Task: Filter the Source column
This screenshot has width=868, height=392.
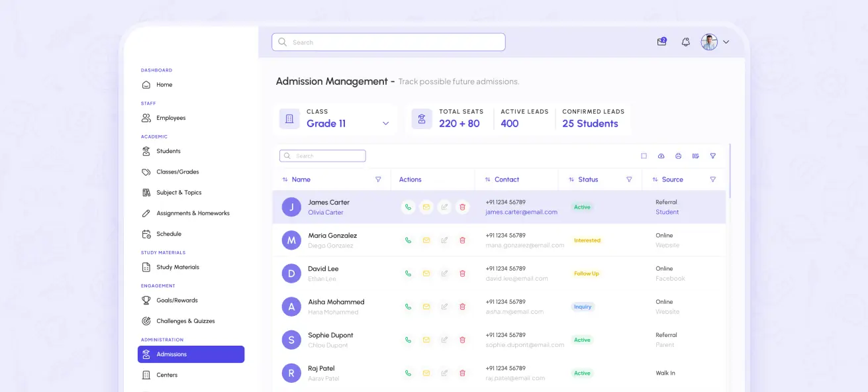Action: [713, 179]
